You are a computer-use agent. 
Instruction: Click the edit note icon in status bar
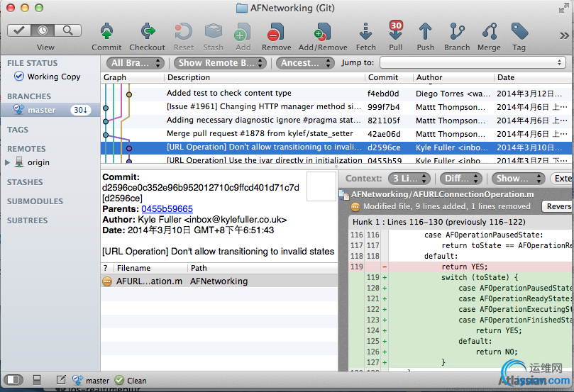(x=61, y=380)
